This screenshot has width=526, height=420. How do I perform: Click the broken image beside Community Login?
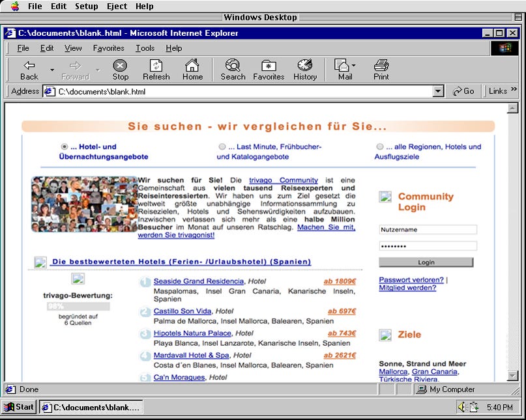[385, 197]
